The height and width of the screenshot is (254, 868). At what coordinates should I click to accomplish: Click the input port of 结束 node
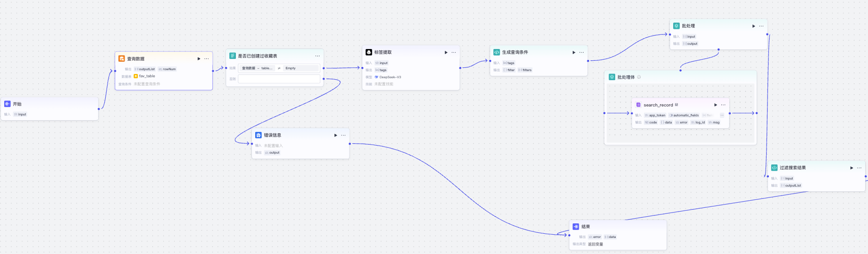tap(569, 235)
